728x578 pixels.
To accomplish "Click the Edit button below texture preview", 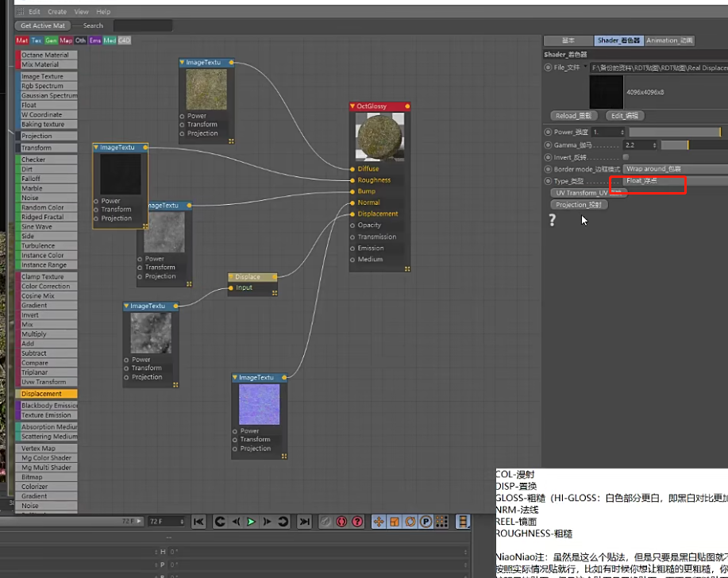I will [625, 116].
